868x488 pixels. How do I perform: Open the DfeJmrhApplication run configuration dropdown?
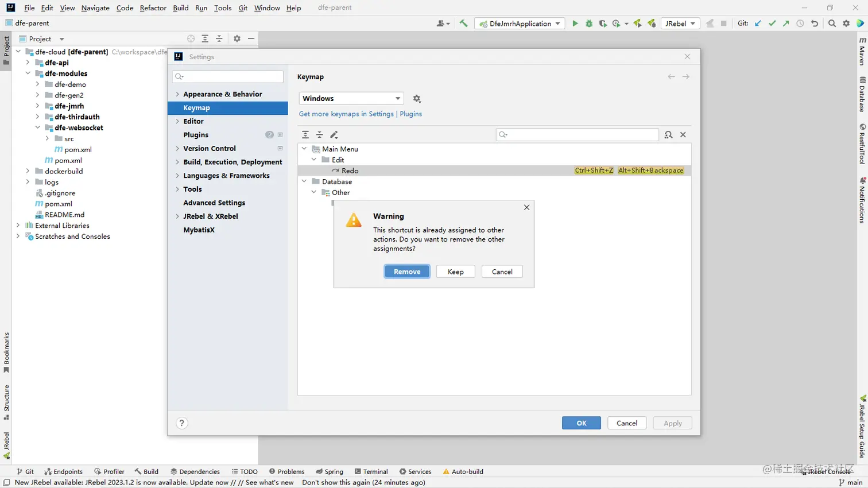point(520,24)
